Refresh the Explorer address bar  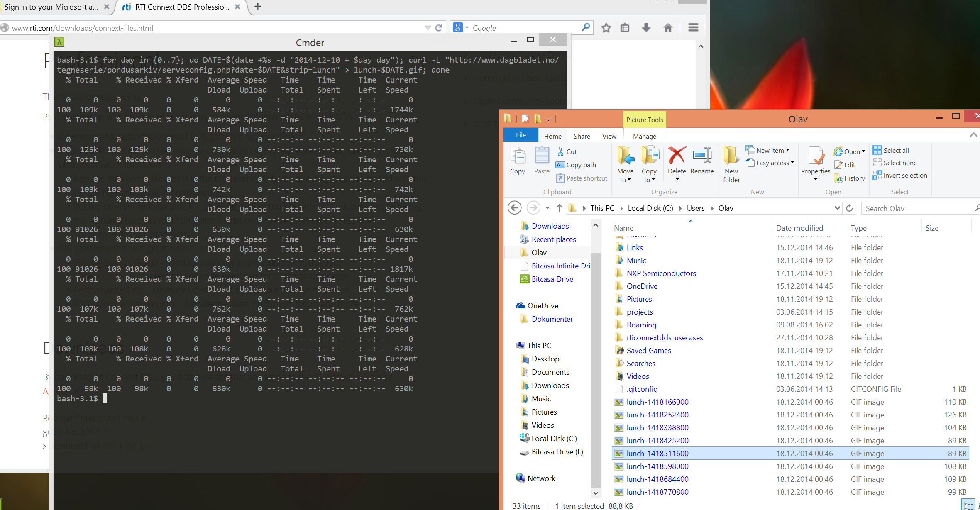850,208
